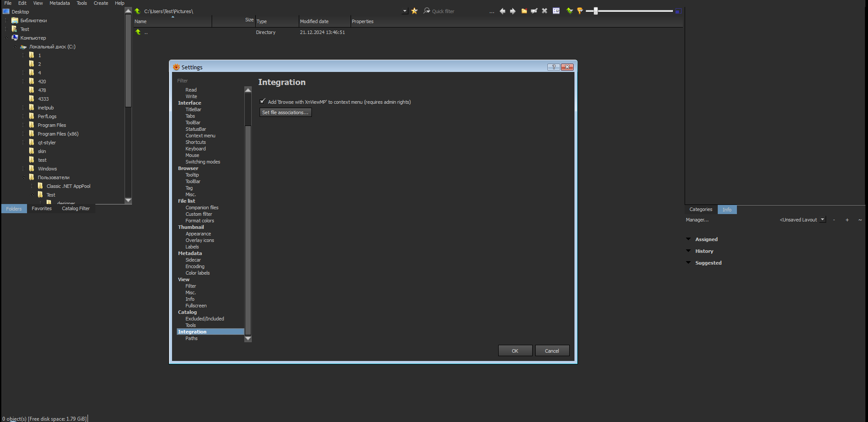Click the orange Filter funnel icon
868x422 pixels.
click(x=580, y=11)
